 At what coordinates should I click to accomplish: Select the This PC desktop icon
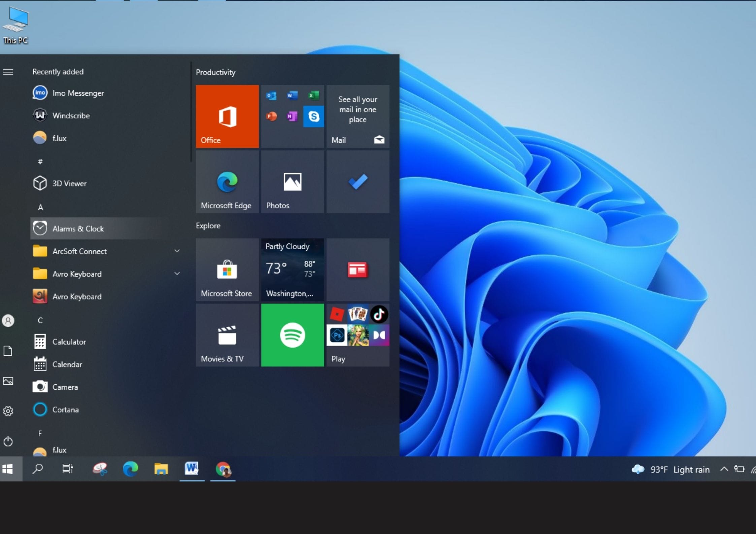click(15, 26)
